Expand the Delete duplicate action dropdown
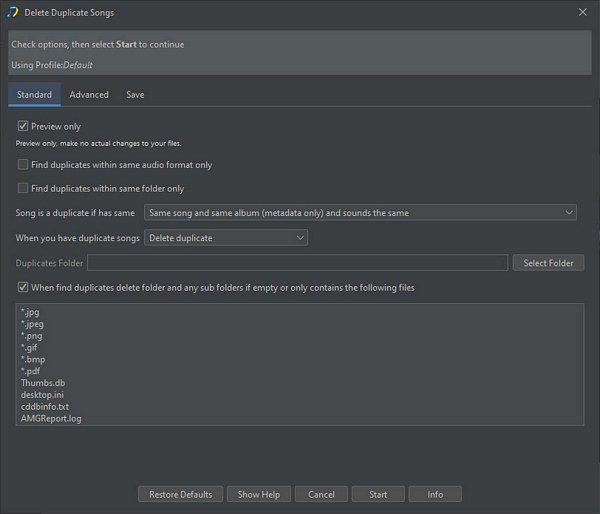This screenshot has width=600, height=514. pyautogui.click(x=226, y=238)
